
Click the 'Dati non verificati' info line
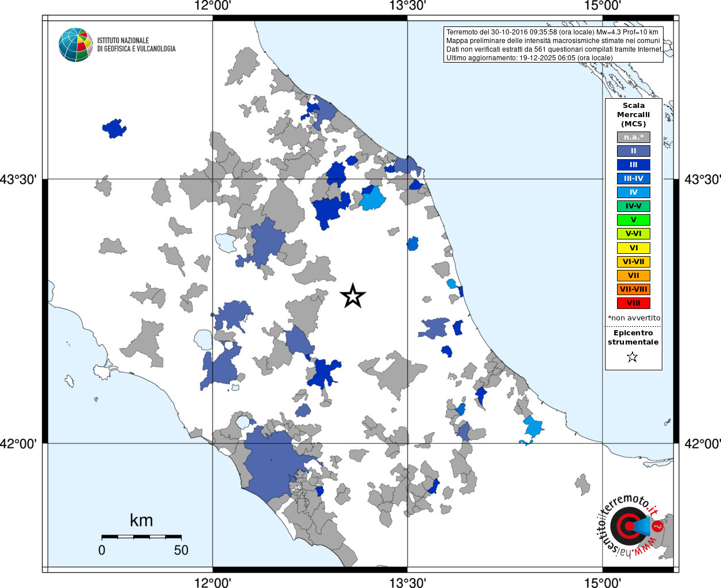(554, 49)
